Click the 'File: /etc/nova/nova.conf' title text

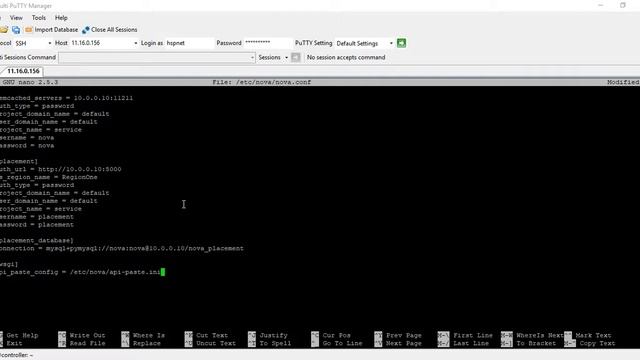pyautogui.click(x=262, y=82)
